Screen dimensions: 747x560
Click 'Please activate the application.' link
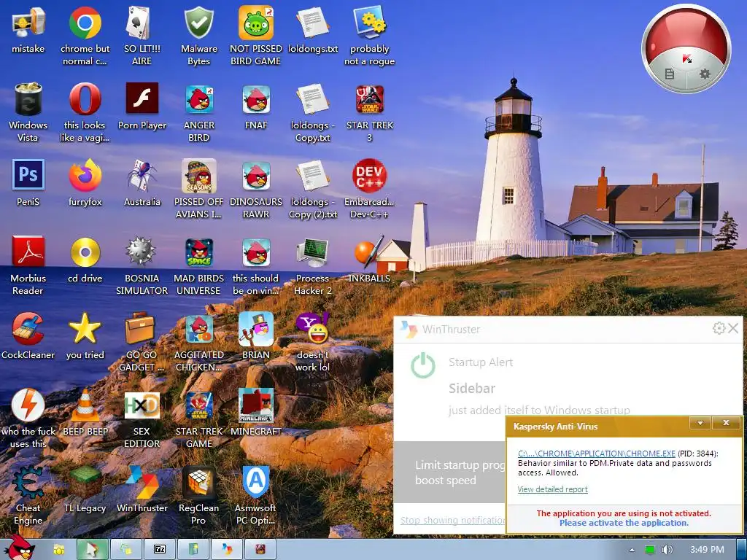[624, 522]
